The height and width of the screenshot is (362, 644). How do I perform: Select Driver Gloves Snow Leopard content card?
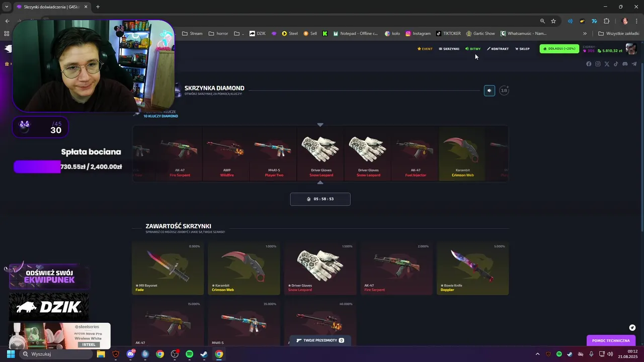point(320,268)
